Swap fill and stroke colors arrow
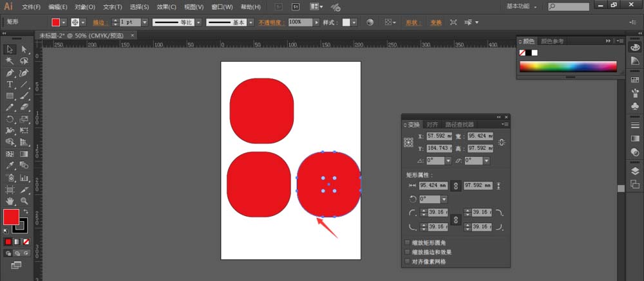The width and height of the screenshot is (644, 281). tap(26, 212)
